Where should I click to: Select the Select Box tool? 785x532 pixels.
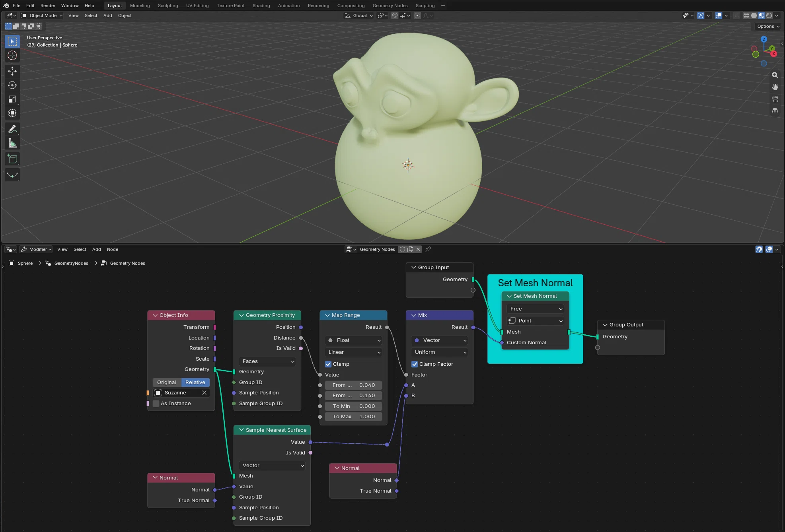[12, 41]
